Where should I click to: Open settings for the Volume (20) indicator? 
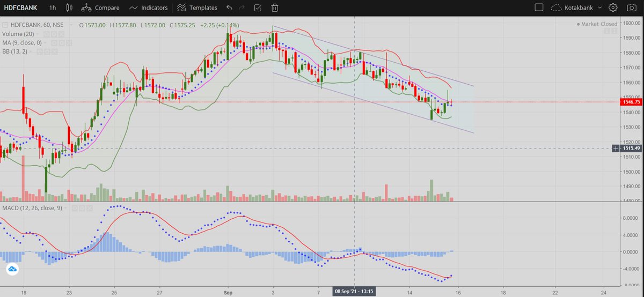coord(54,34)
